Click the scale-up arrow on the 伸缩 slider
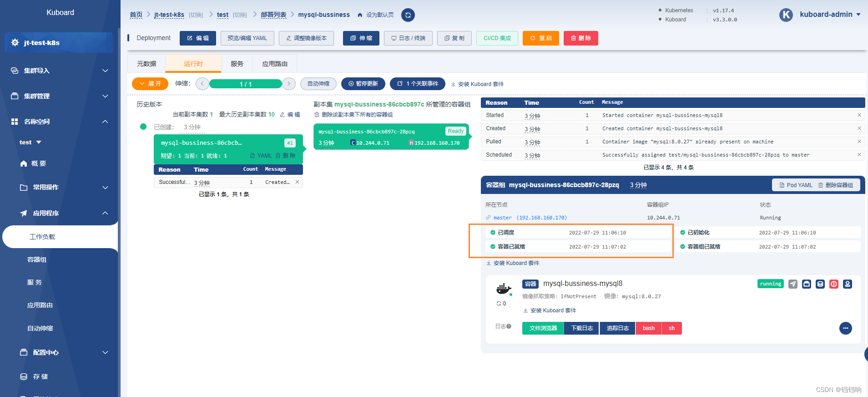Image resolution: width=868 pixels, height=397 pixels. pyautogui.click(x=289, y=84)
